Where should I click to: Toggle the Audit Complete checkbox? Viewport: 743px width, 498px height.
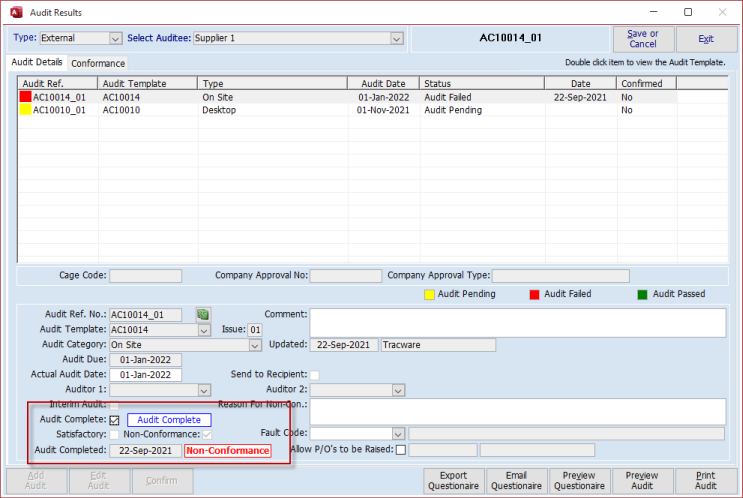click(x=114, y=420)
